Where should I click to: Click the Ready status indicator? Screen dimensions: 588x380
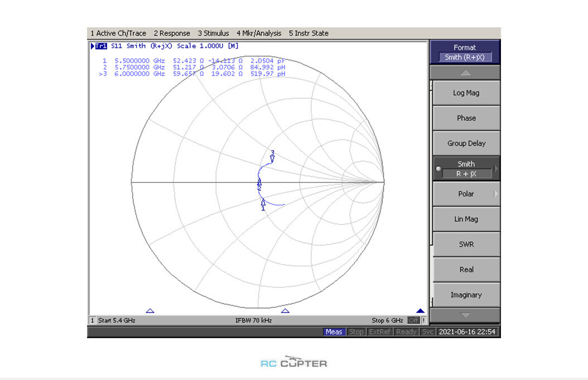pos(407,331)
